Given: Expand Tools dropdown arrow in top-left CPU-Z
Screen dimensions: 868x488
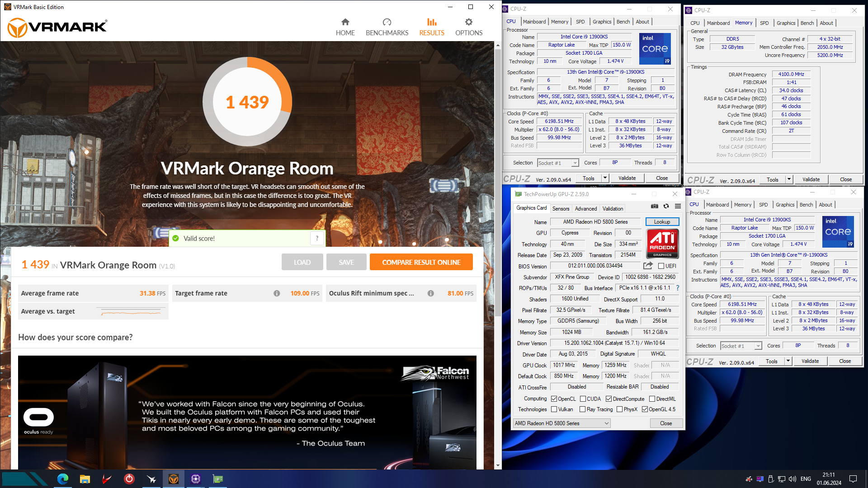Looking at the screenshot, I should click(605, 178).
